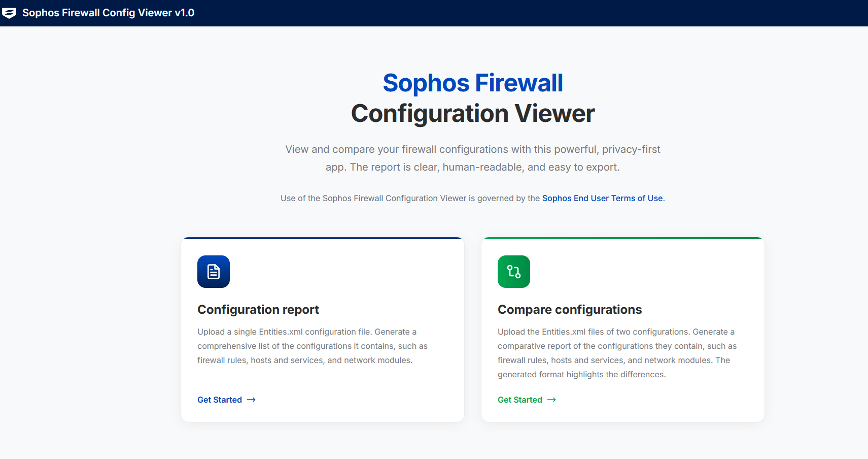Click the blue arrow beside Get Started
868x459 pixels.
point(251,400)
